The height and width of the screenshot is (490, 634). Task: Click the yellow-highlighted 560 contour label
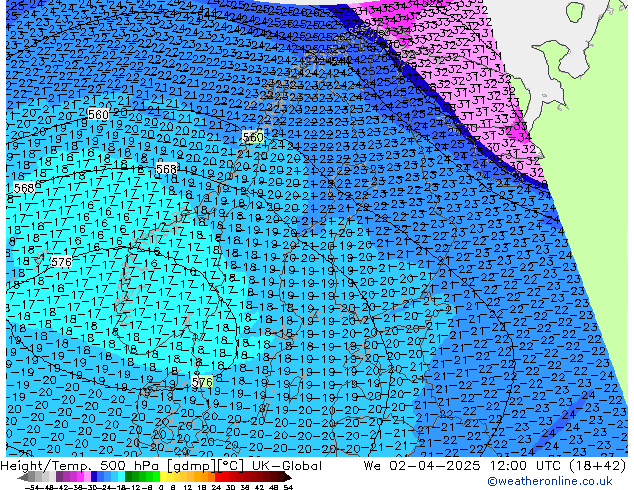point(253,137)
